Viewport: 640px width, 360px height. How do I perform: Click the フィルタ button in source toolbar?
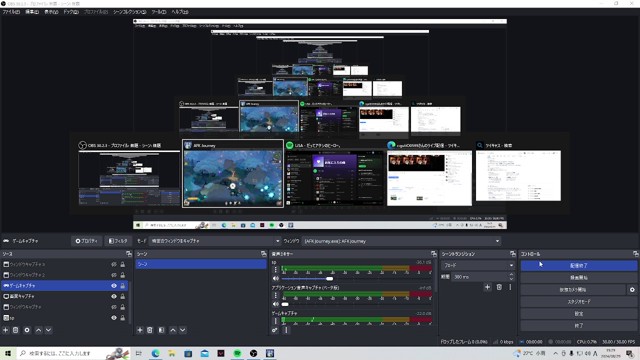[x=118, y=241]
